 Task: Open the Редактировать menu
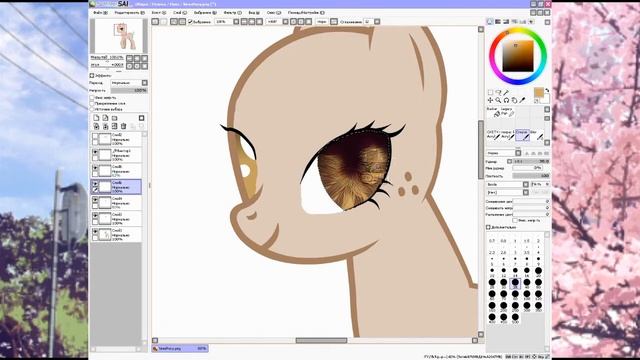coord(129,13)
